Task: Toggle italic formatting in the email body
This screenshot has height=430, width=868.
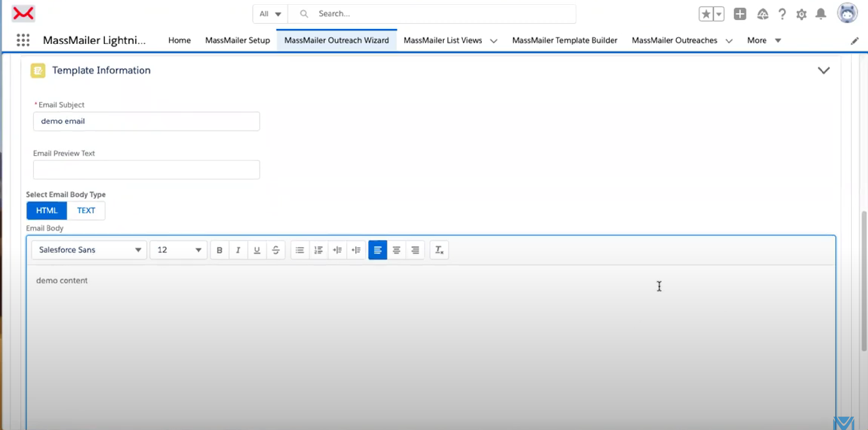Action: pos(238,250)
